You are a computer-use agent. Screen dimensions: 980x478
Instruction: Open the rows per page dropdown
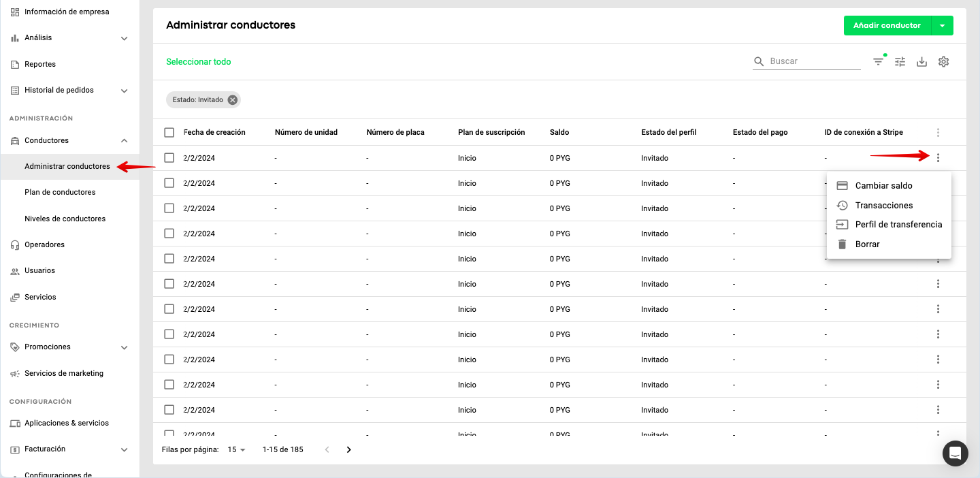coord(237,450)
